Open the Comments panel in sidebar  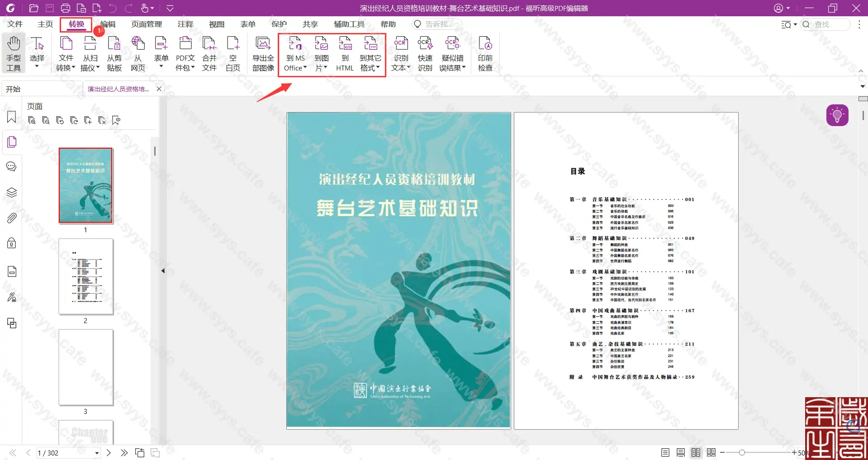[11, 166]
